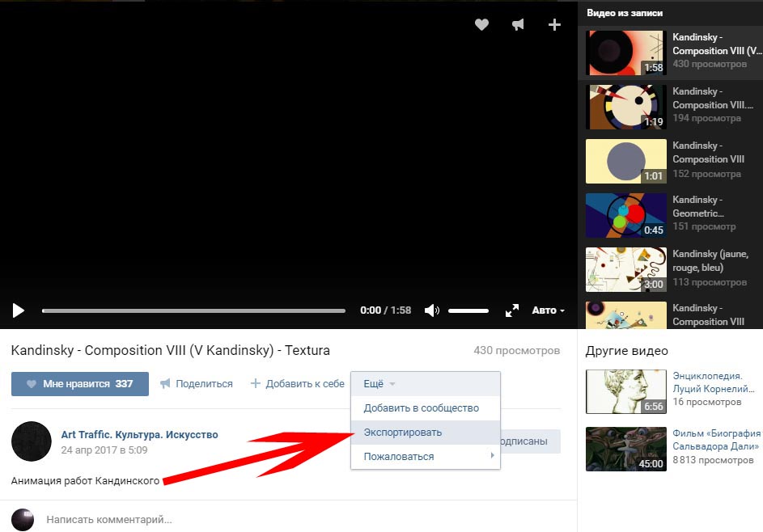Viewport: 763px width, 532px height.
Task: Open the Энциклопедия. Луций Корнелий video link
Action: pos(714,382)
